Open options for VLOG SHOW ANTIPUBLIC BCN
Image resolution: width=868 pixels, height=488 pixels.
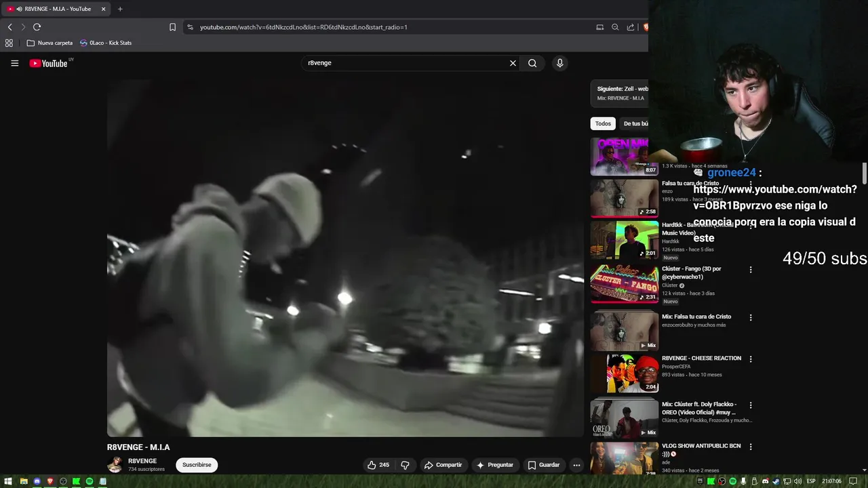pyautogui.click(x=751, y=447)
